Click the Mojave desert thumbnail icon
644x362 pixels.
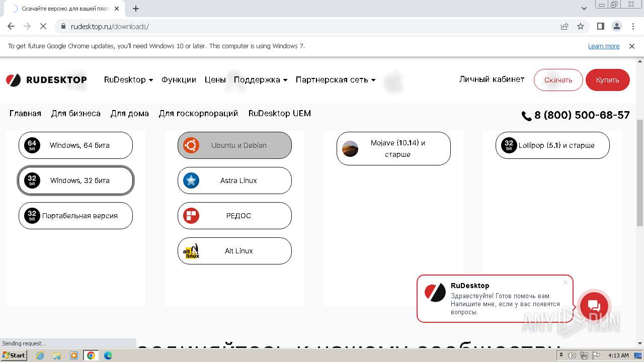[350, 148]
